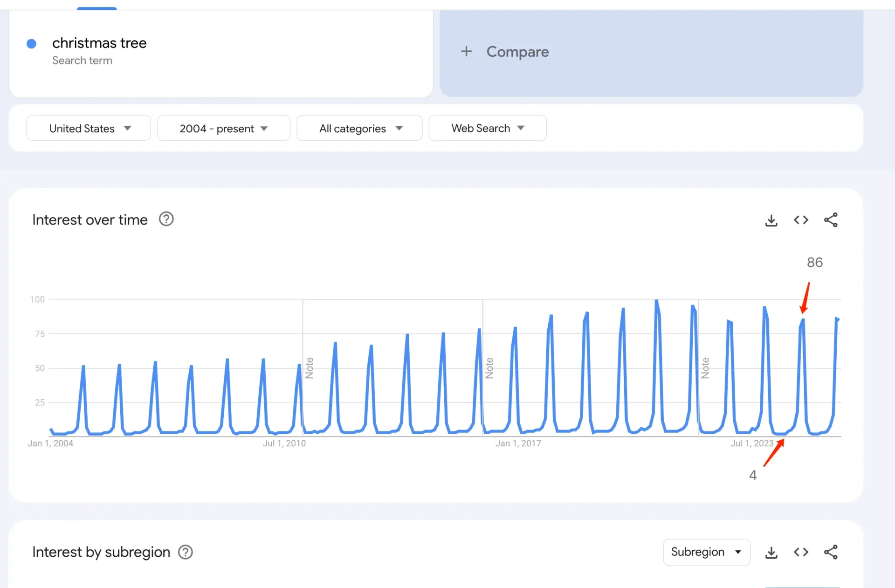Share the Interest by subregion map

coord(831,552)
